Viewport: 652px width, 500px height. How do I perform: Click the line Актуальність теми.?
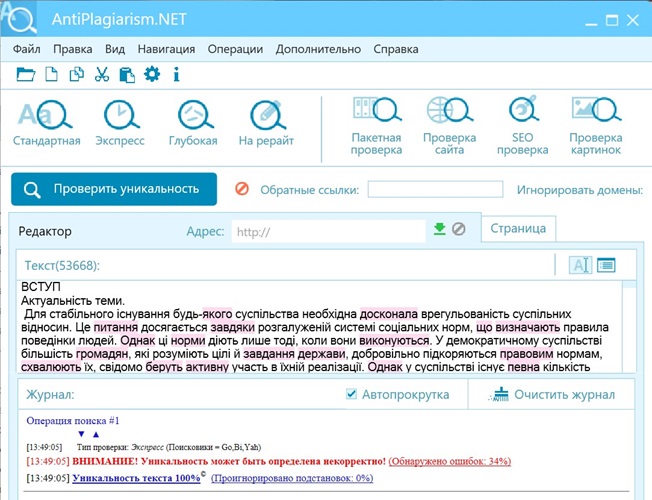click(x=73, y=300)
